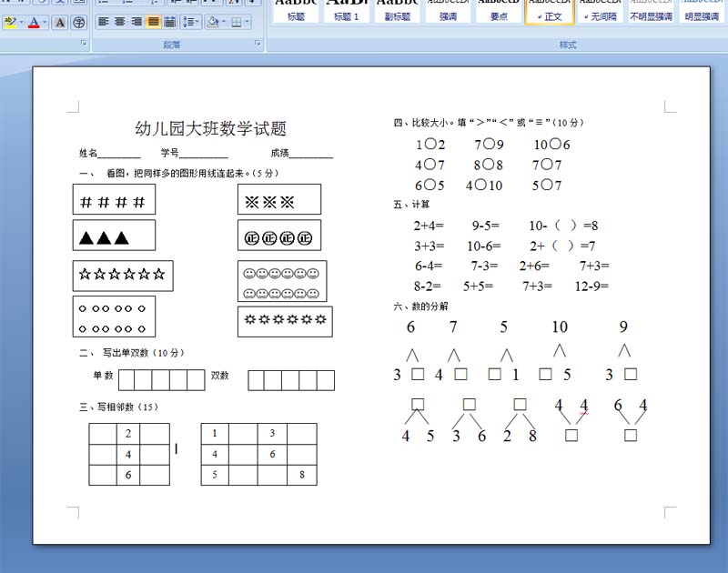The height and width of the screenshot is (573, 728).
Task: Click the 三、写相邻数 heading
Action: coord(119,407)
